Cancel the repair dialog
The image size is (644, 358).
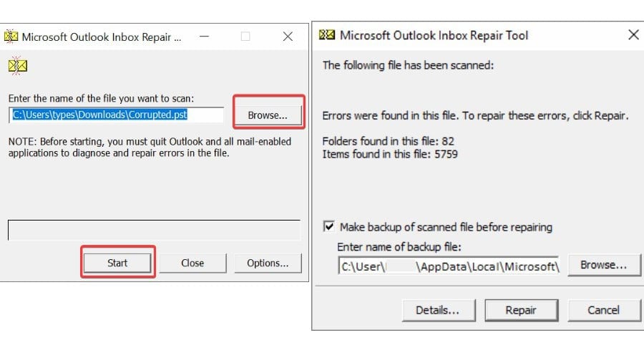tap(604, 310)
